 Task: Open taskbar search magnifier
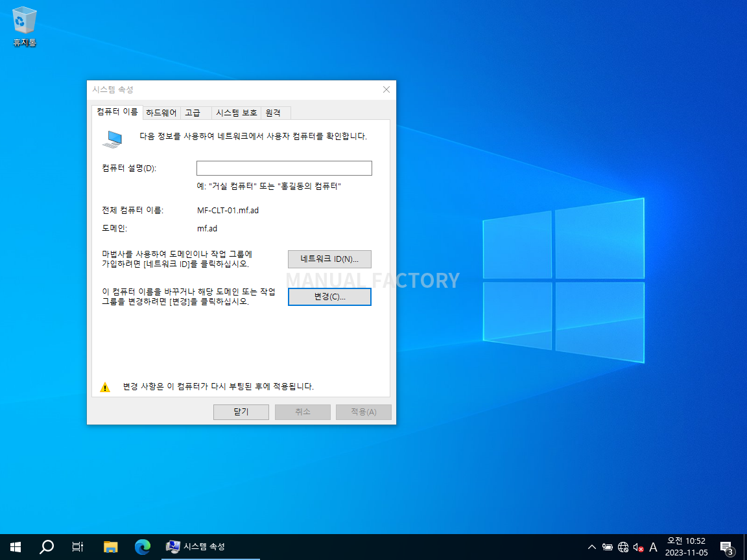click(46, 546)
